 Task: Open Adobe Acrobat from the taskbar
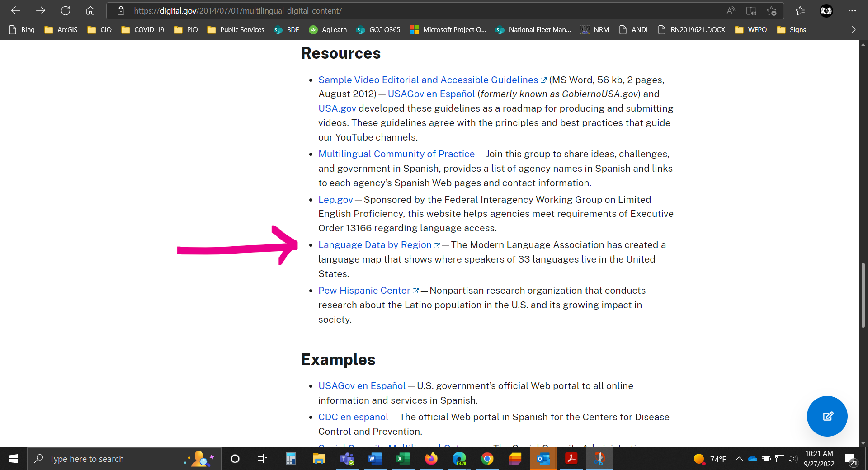point(571,459)
